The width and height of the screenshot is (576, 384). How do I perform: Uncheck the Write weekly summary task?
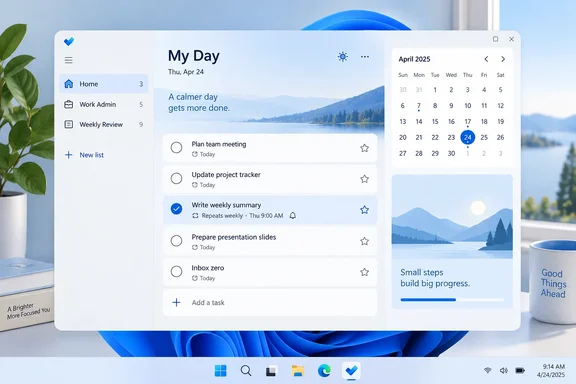176,209
